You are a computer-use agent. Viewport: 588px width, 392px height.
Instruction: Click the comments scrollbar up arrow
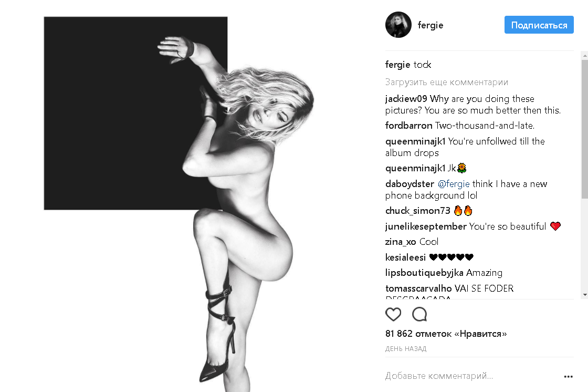click(585, 55)
